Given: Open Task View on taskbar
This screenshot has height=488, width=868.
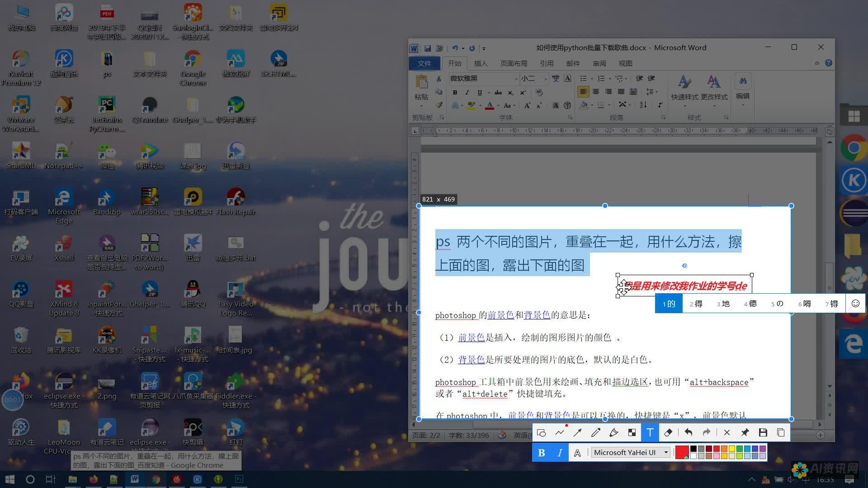Looking at the screenshot, I should 51,479.
